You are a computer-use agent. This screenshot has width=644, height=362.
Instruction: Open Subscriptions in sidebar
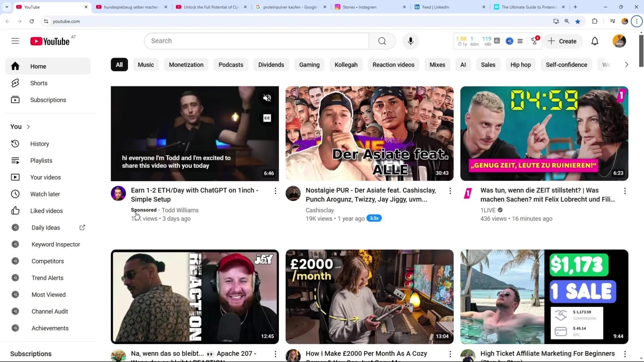coord(48,100)
